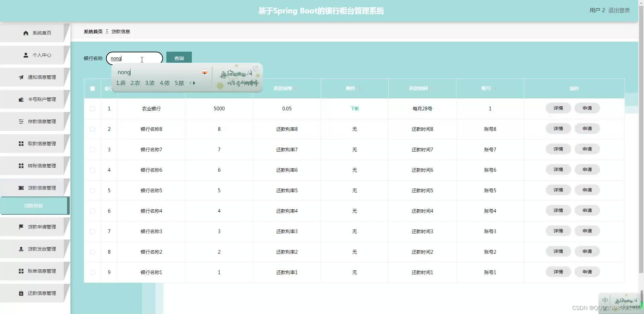Choose IME candidate 4.侬
Screen dimensions: 644x314
point(165,83)
